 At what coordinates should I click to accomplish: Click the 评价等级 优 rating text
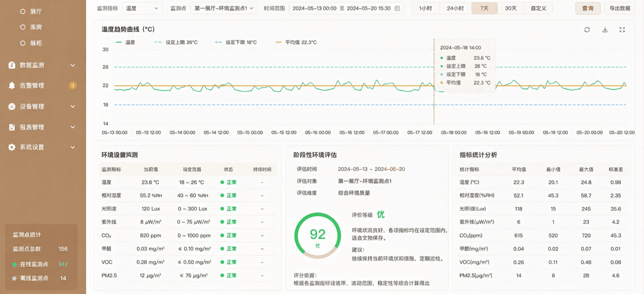380,215
